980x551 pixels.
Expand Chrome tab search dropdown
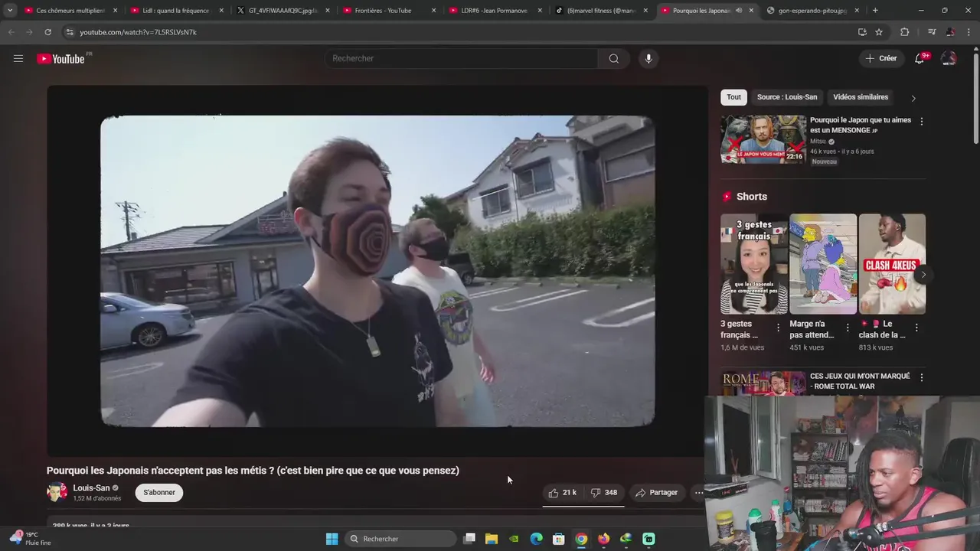click(x=10, y=11)
